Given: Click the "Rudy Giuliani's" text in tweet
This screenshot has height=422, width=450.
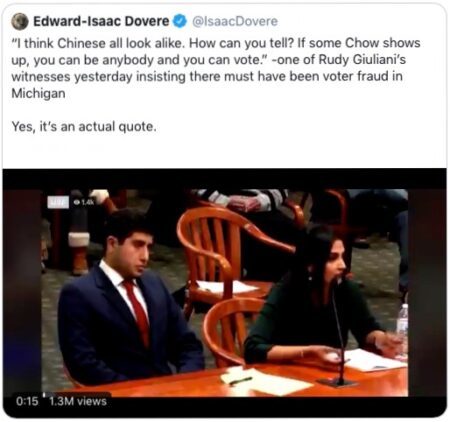Looking at the screenshot, I should pyautogui.click(x=362, y=60).
